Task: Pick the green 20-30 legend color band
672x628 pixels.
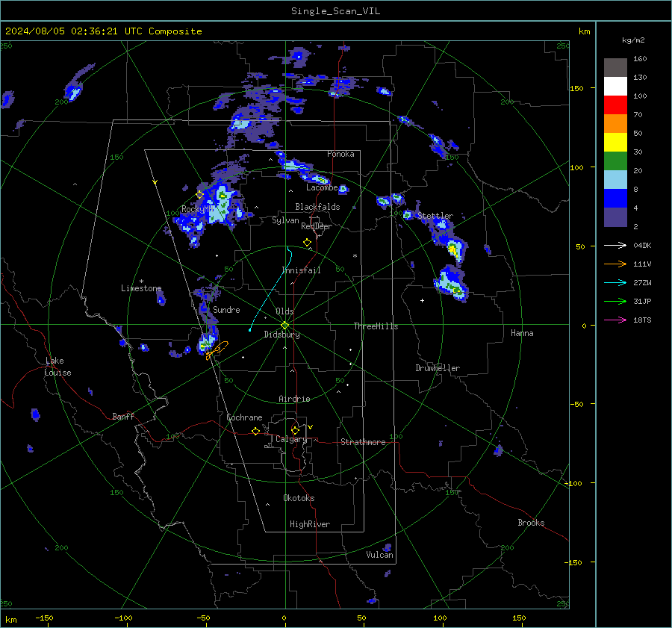Action: pos(615,161)
